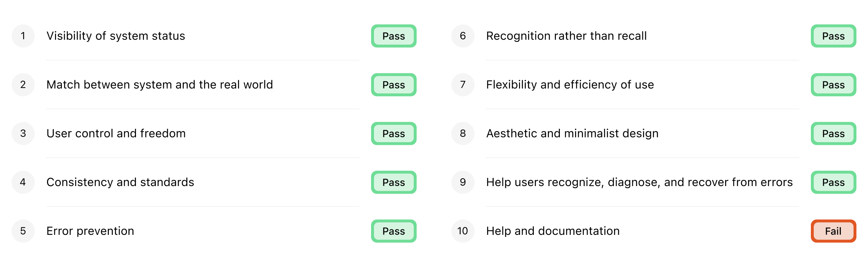Select the number 8 circle badge

coord(463,134)
